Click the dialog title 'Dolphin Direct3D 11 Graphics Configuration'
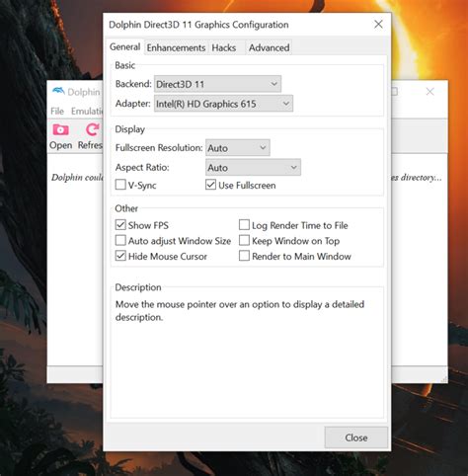 pyautogui.click(x=198, y=25)
